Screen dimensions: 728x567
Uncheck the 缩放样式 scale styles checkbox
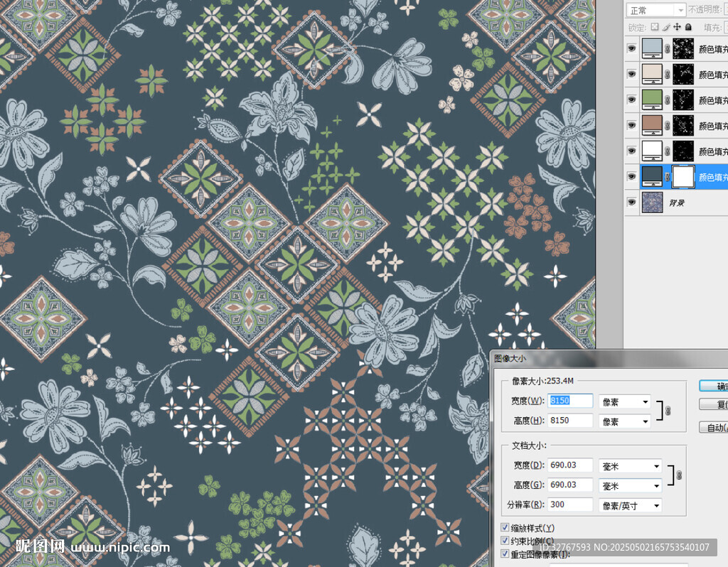tap(505, 528)
